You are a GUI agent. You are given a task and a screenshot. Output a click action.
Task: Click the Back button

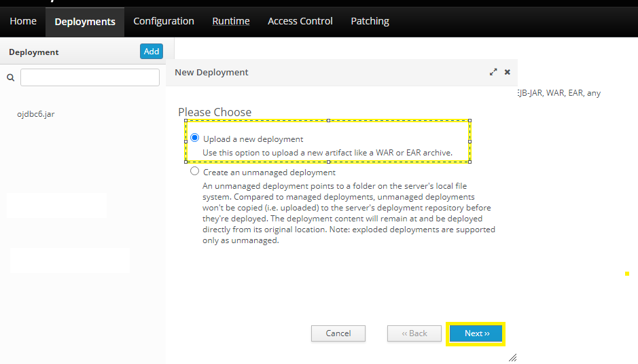(414, 333)
